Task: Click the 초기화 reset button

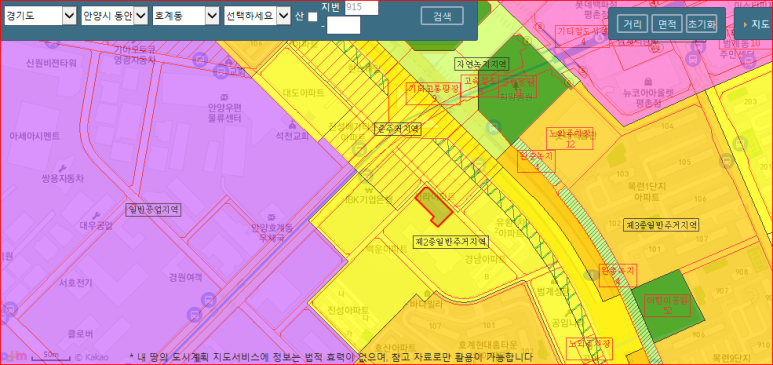Action: coord(701,24)
